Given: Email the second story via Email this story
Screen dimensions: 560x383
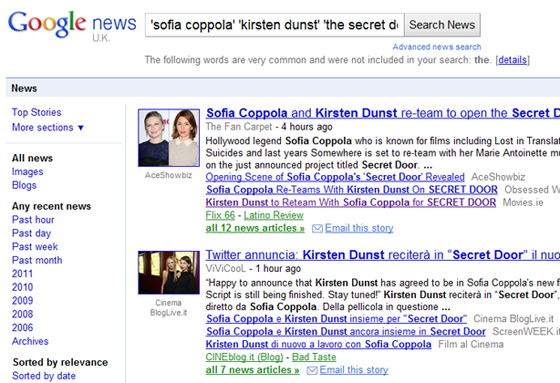Looking at the screenshot, I should tap(354, 370).
